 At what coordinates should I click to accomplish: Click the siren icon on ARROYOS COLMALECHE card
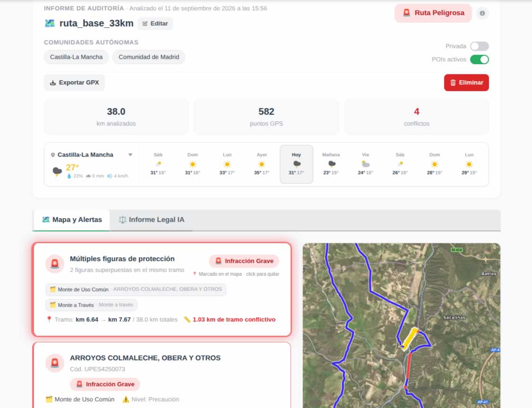(55, 363)
